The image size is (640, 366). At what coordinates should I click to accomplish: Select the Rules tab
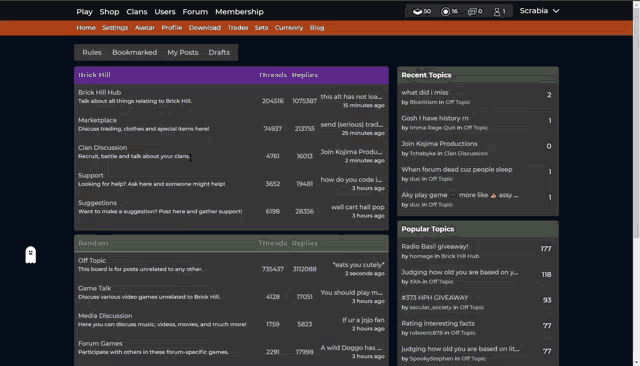(92, 53)
